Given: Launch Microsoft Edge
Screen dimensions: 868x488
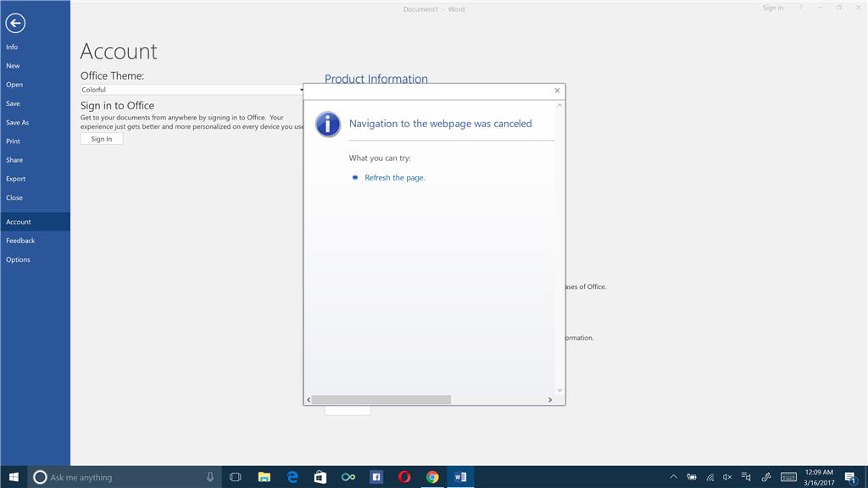Looking at the screenshot, I should 292,477.
